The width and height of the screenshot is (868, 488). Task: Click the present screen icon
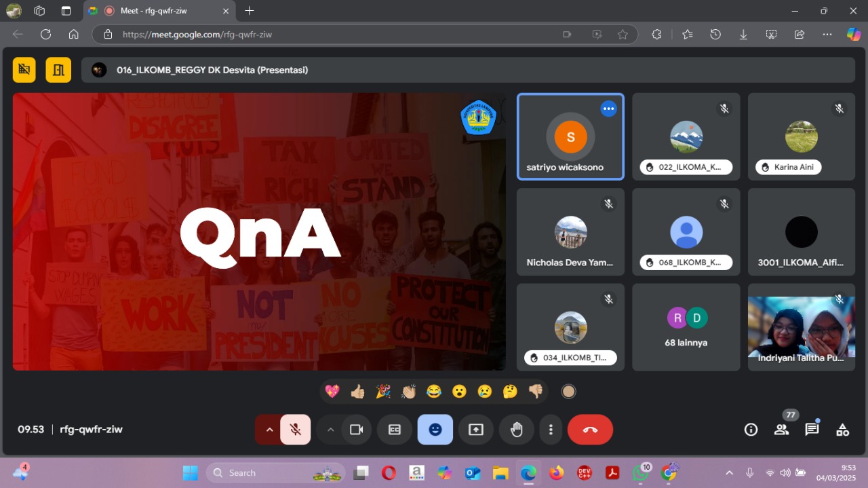(x=476, y=430)
